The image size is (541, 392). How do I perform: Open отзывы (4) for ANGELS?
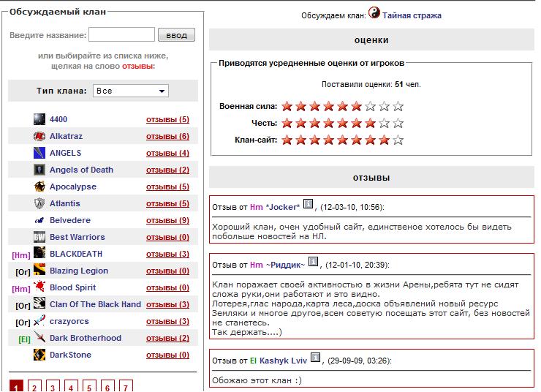pos(167,153)
